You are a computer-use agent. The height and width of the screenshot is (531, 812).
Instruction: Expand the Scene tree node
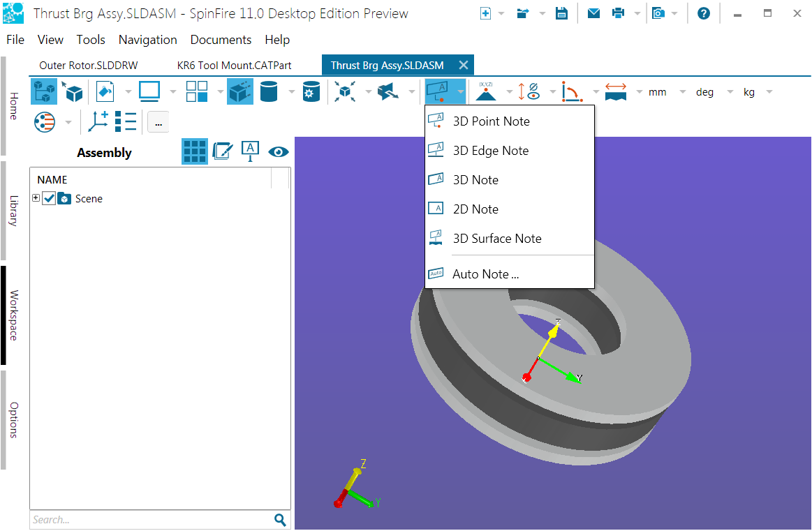tap(36, 199)
